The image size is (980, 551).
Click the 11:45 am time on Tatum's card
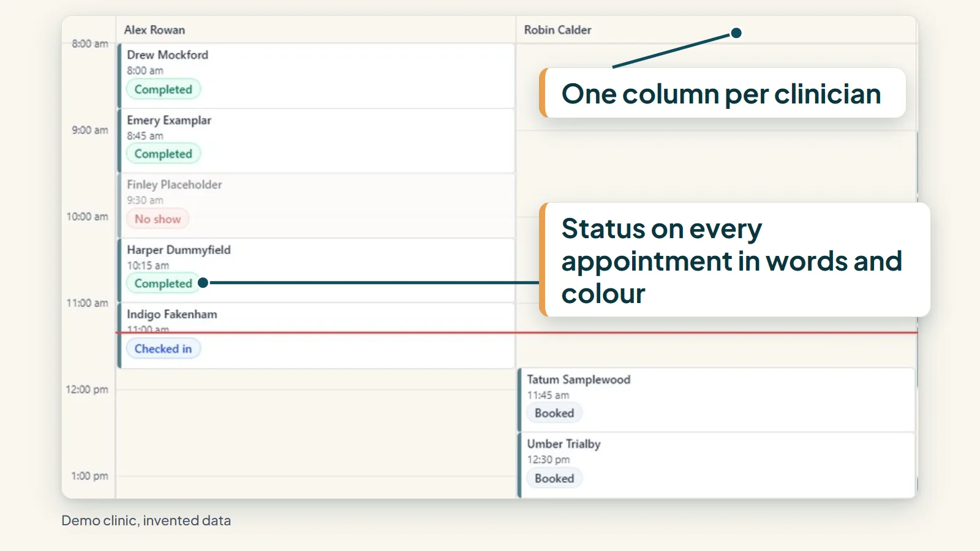(x=548, y=395)
